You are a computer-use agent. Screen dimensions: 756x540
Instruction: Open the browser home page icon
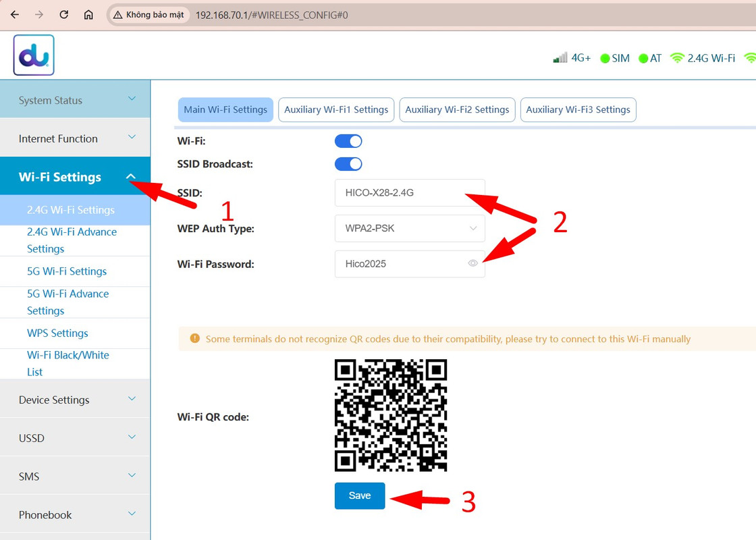point(88,15)
